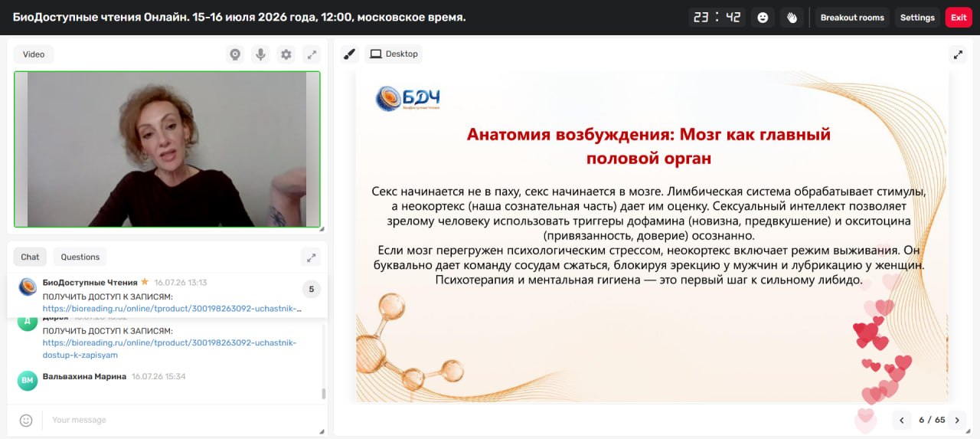Click the Video tab label

[x=34, y=54]
